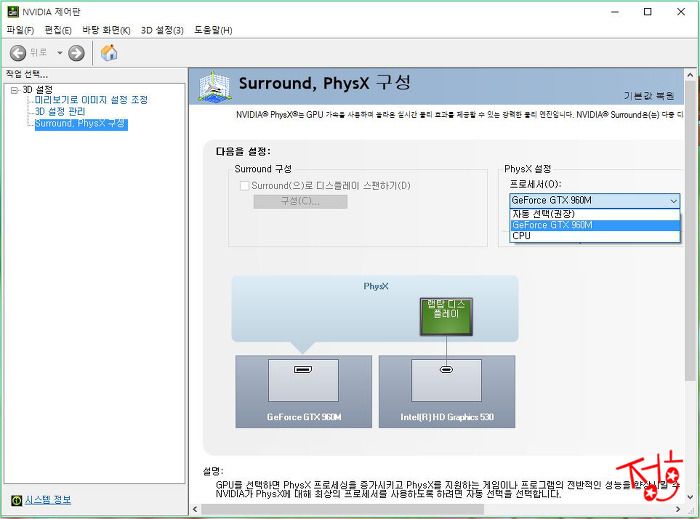Click GeForce GTX 960M display port connector icon
Viewport: 700px width, 519px height.
tap(303, 370)
